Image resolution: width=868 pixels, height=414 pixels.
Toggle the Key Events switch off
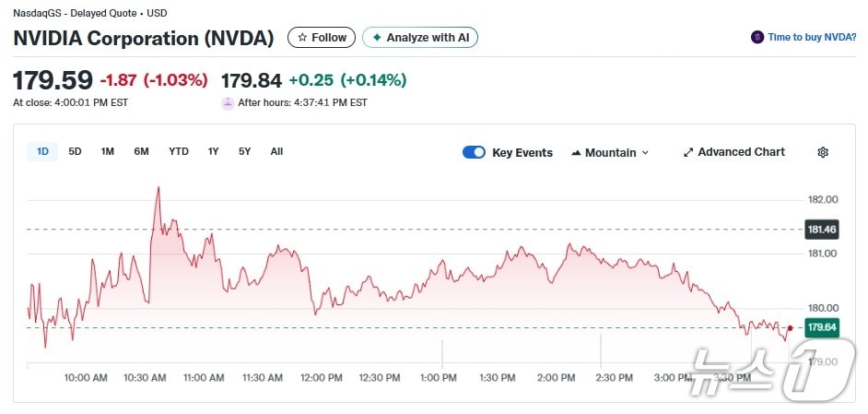pyautogui.click(x=474, y=152)
